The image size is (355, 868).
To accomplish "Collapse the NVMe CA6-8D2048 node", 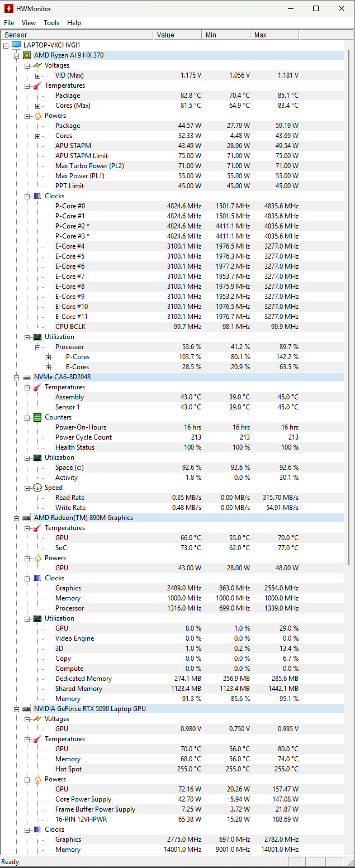I will pos(17,377).
